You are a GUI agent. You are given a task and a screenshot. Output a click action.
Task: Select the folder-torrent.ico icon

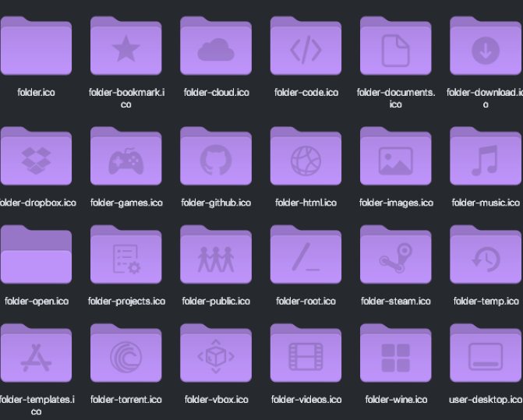pyautogui.click(x=126, y=356)
